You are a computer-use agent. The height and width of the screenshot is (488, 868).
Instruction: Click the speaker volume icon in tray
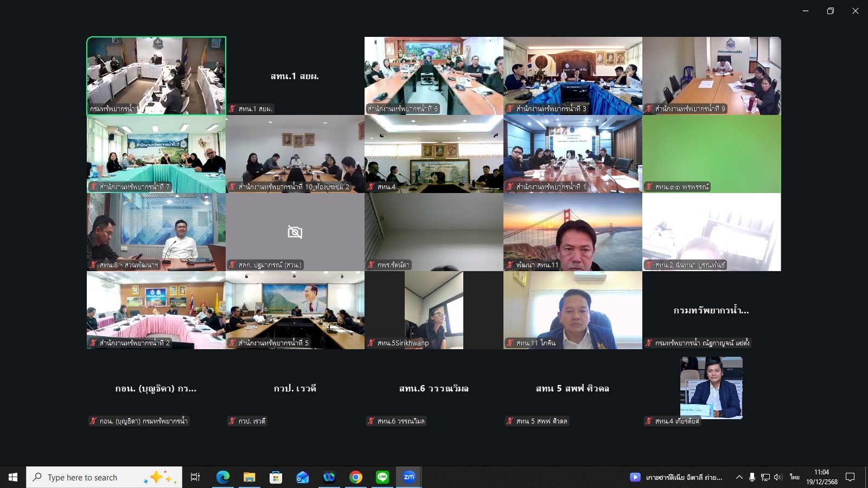click(778, 477)
